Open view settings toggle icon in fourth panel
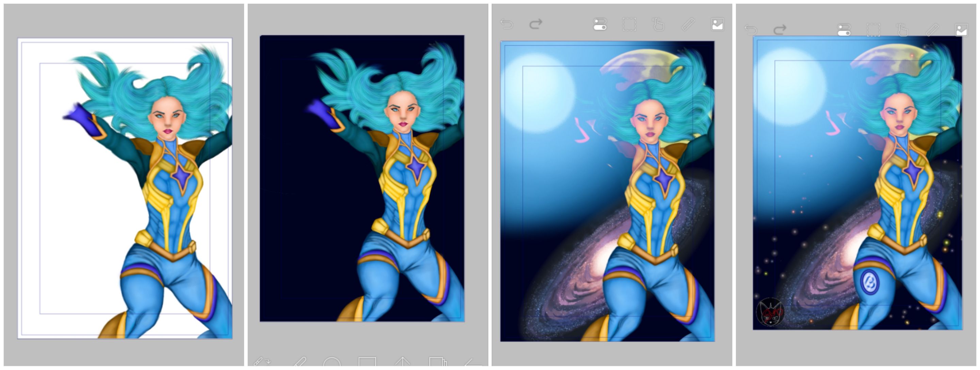980x370 pixels. pyautogui.click(x=844, y=30)
